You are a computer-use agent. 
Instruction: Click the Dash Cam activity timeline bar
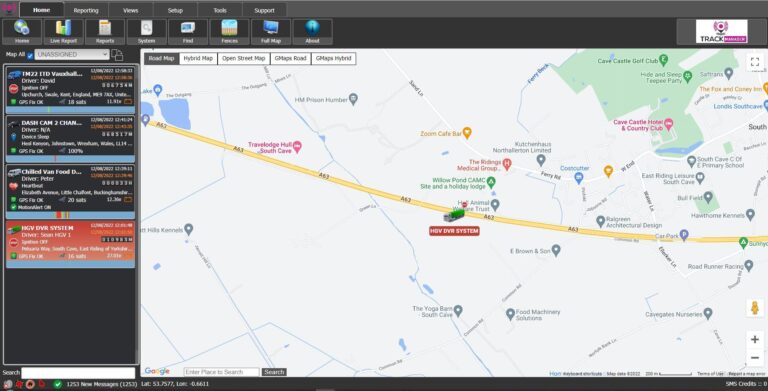point(71,159)
